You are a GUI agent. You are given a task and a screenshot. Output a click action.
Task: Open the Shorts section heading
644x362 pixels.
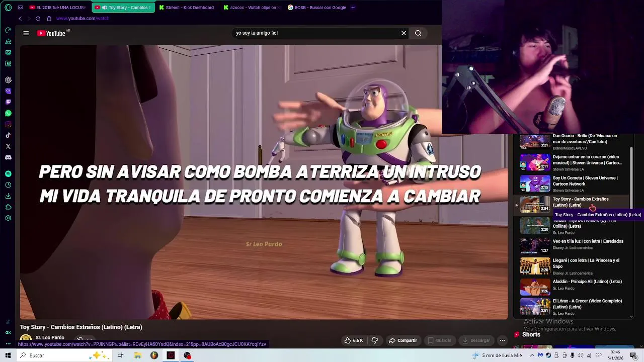click(x=531, y=334)
